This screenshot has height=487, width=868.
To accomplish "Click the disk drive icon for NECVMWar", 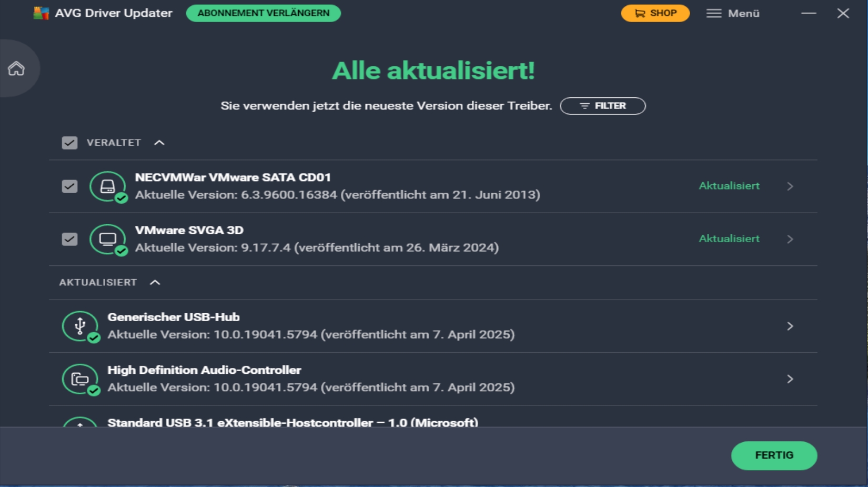I will point(108,186).
